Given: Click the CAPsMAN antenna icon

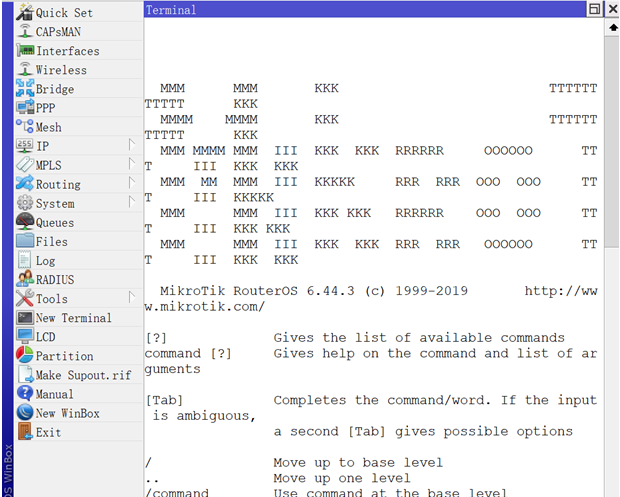Looking at the screenshot, I should 25,31.
